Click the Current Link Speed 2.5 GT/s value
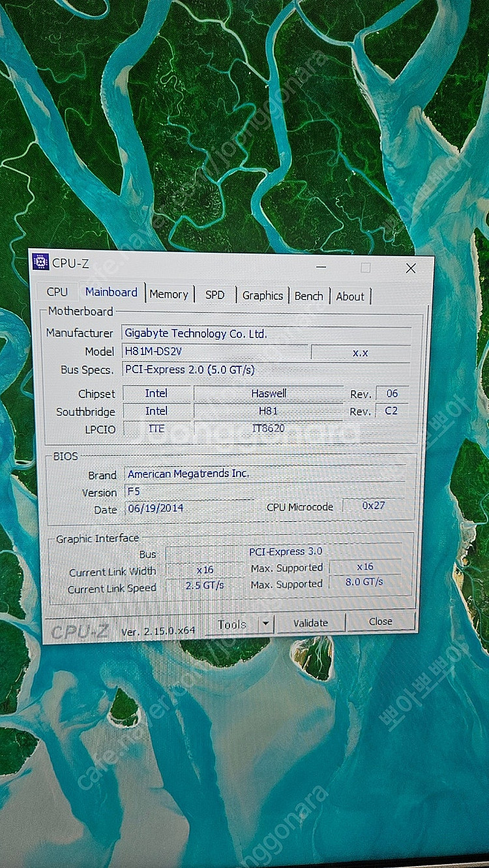Screen dimensions: 489x868 (205, 585)
